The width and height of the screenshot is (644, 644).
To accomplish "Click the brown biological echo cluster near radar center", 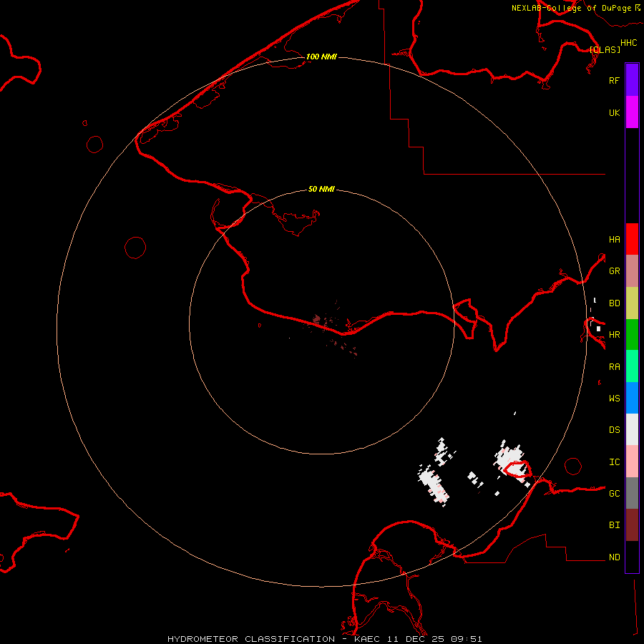I will click(317, 318).
